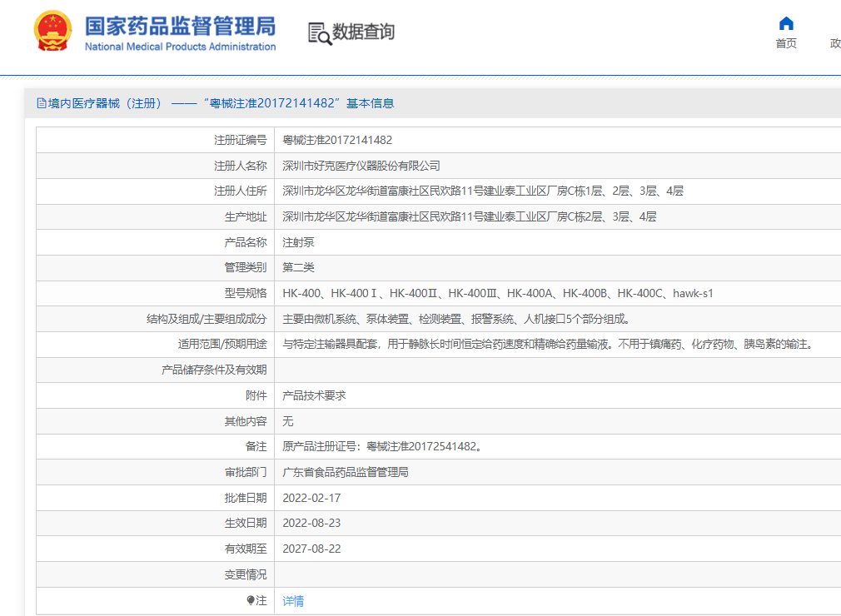The height and width of the screenshot is (616, 841).
Task: Select the 首页 menu label
Action: point(786,43)
